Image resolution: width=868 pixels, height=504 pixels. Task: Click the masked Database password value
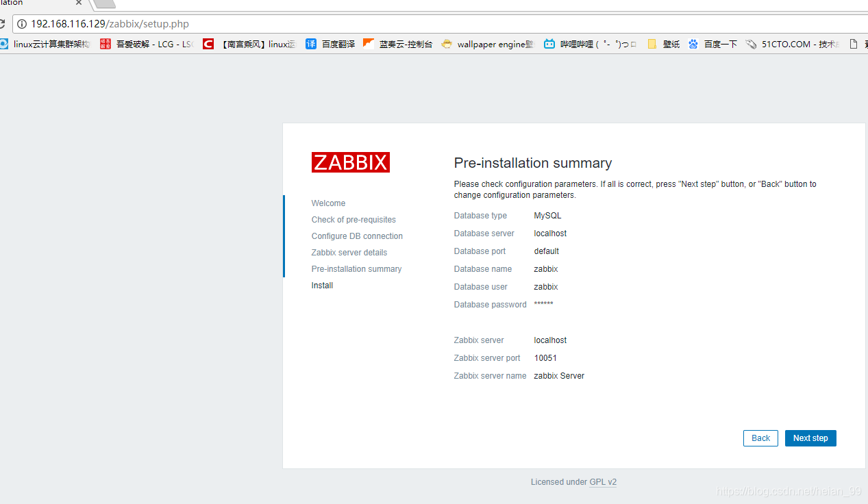[x=543, y=304]
